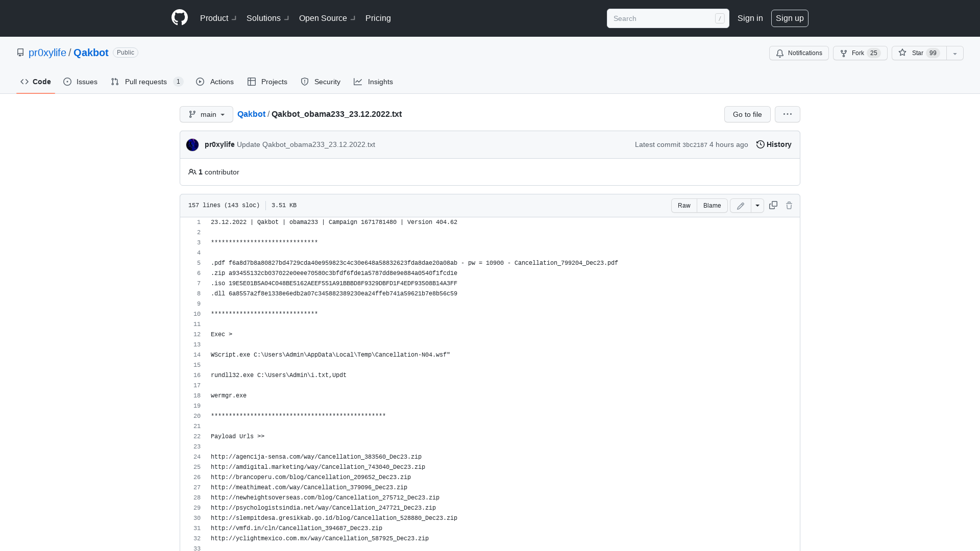This screenshot has width=980, height=551.
Task: Open the Actions tab
Action: pyautogui.click(x=215, y=82)
